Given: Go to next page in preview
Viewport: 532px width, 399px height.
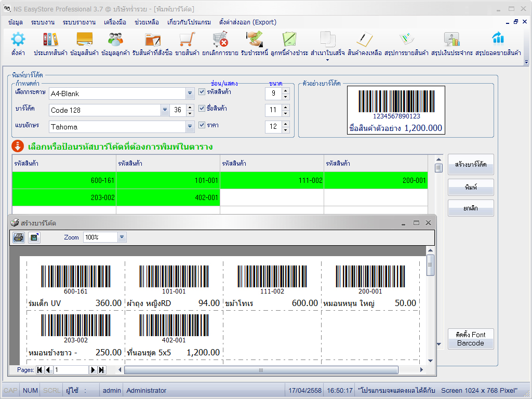Looking at the screenshot, I should 93,370.
